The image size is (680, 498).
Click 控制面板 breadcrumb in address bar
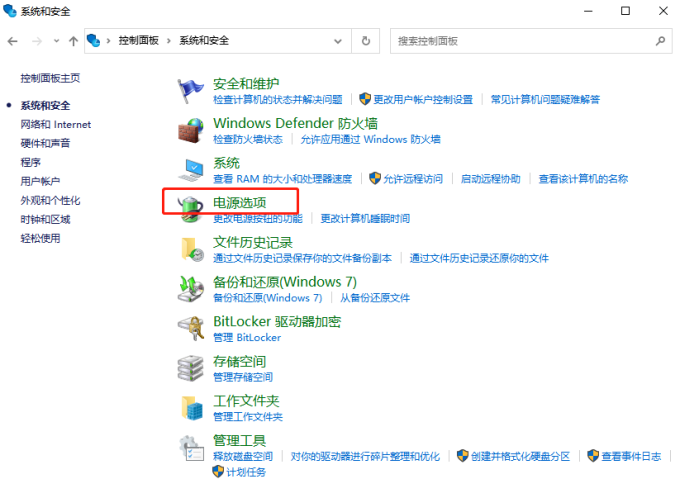[x=139, y=41]
